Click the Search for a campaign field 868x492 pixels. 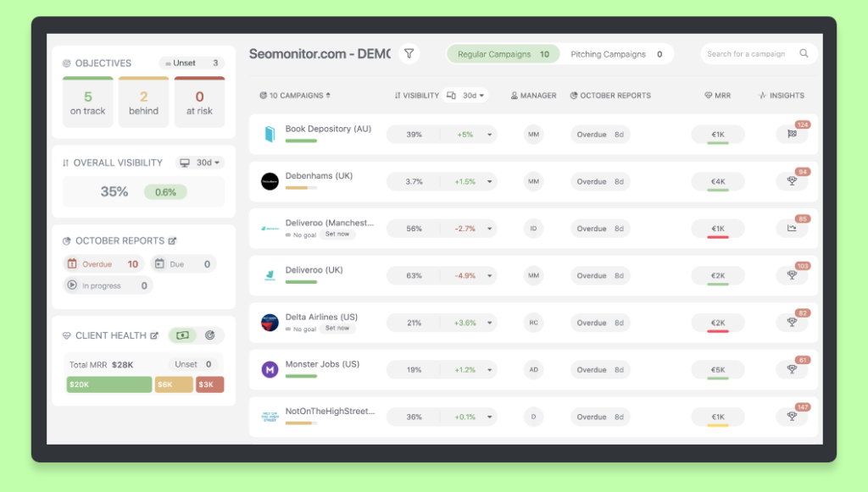point(749,54)
